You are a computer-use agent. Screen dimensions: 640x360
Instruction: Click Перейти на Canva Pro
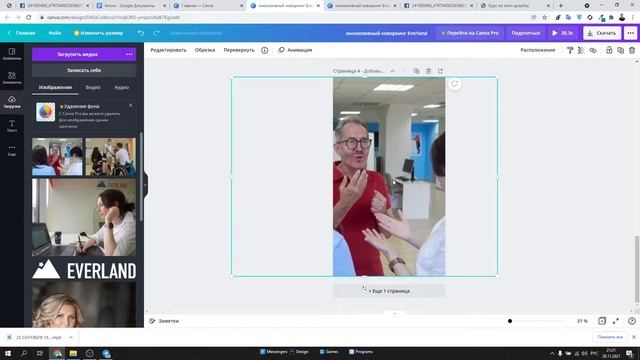pos(470,33)
